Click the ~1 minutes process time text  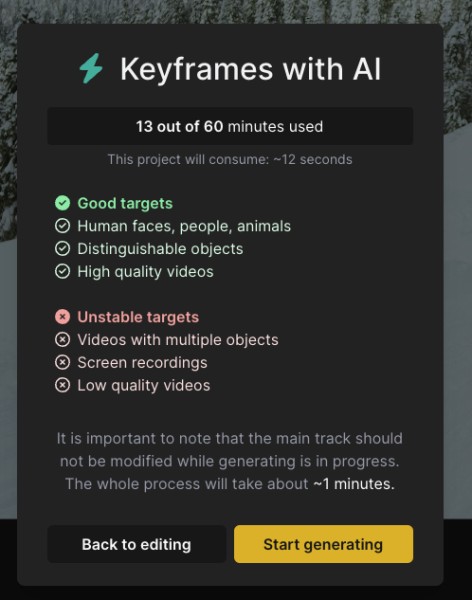point(354,484)
